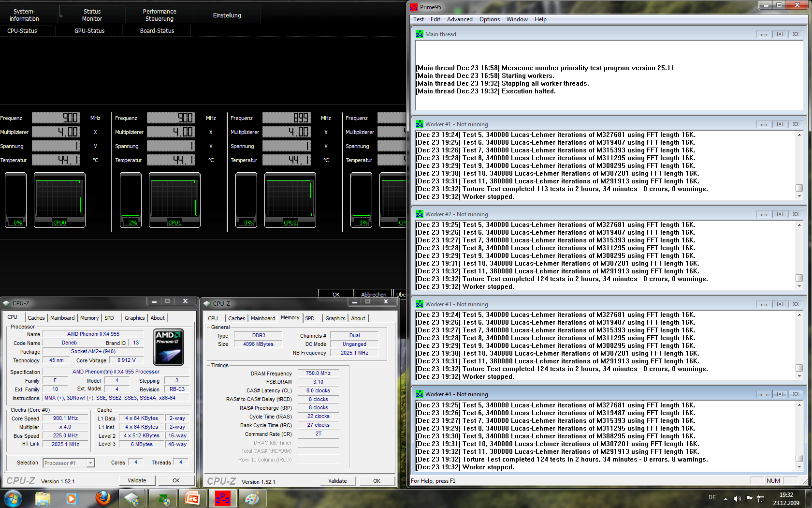Expand the Processor #1 selection dropdown
This screenshot has height=508, width=812.
coord(90,463)
